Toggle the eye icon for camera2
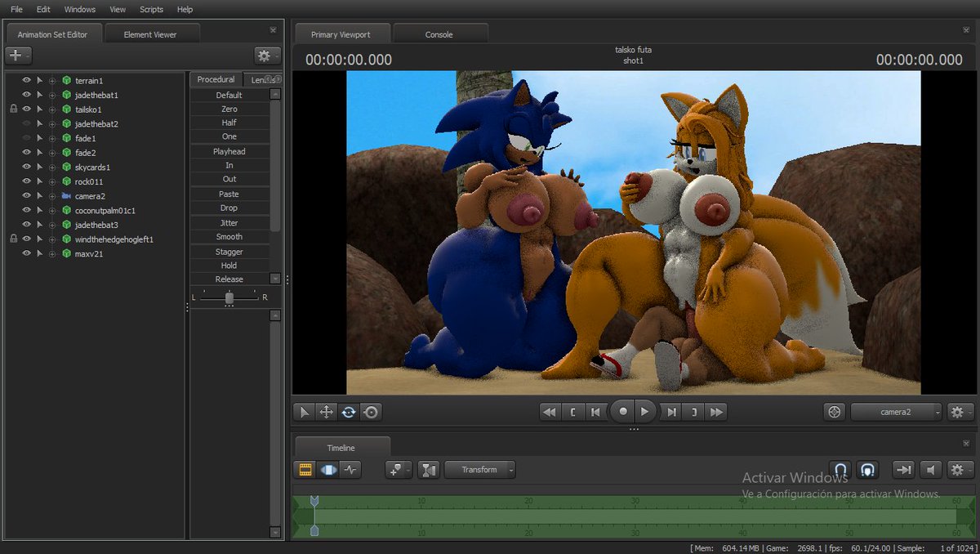Screen dimensions: 980x554 26,196
